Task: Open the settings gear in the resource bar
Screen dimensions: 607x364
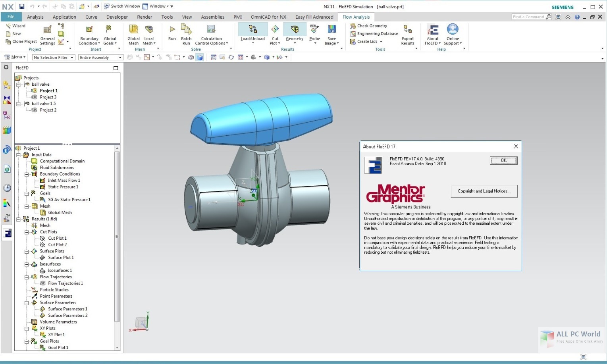Action: pos(6,67)
